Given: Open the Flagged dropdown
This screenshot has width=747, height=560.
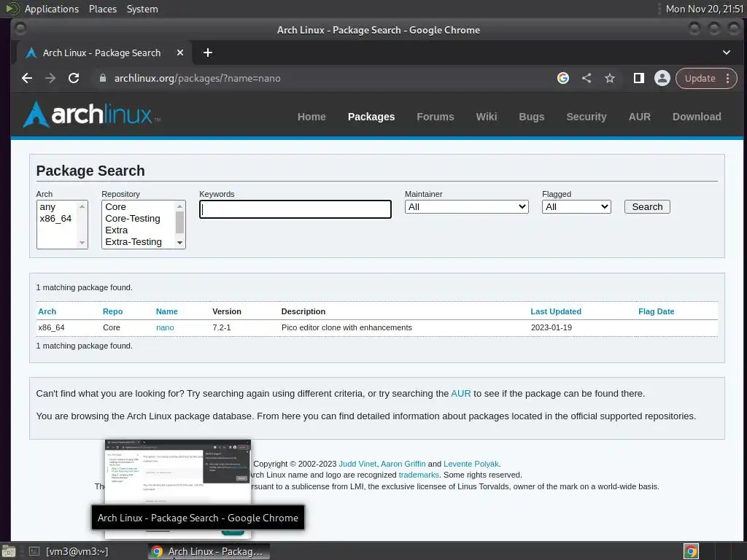Looking at the screenshot, I should tap(576, 206).
